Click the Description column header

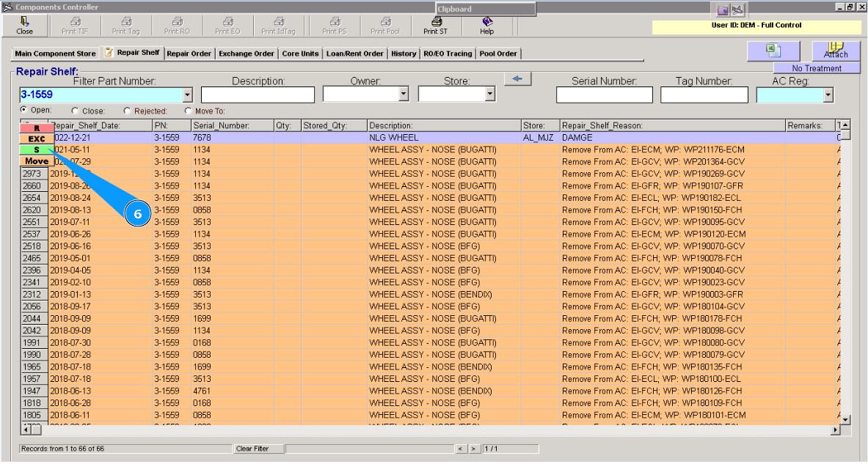point(445,125)
